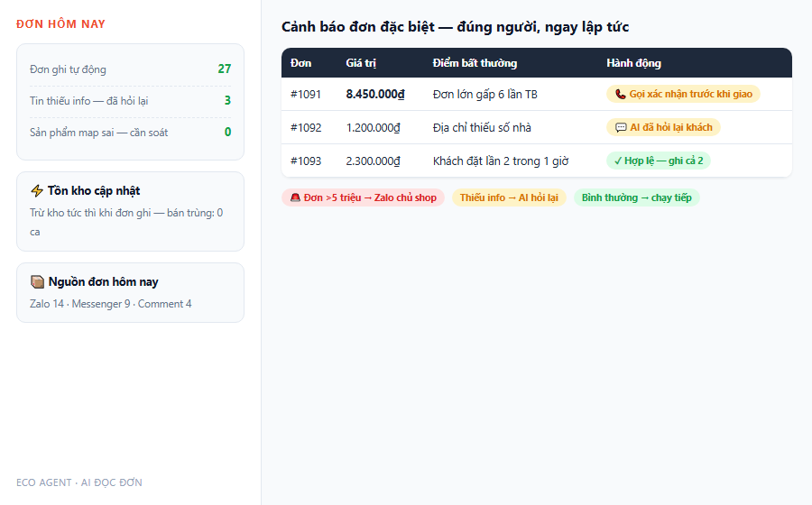This screenshot has width=812, height=505.
Task: Open order #1093
Action: (306, 161)
